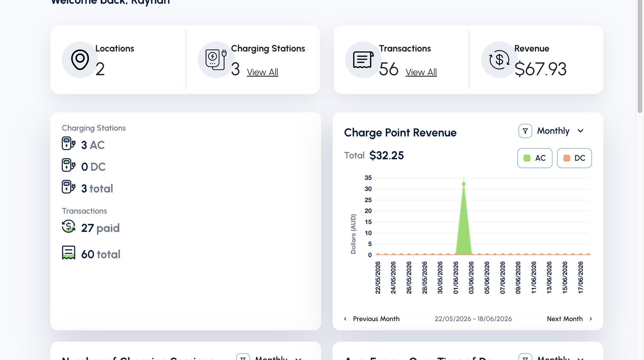Open the Monthly dropdown for Charge Point Revenue

point(560,131)
